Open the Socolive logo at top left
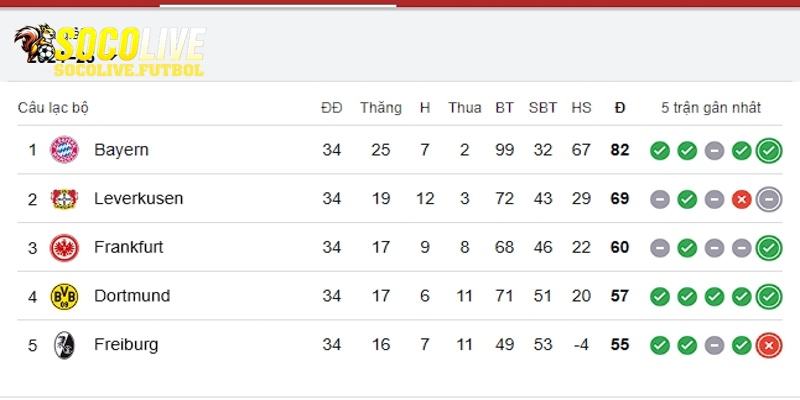Viewport: 800px width, 400px height. [x=109, y=50]
